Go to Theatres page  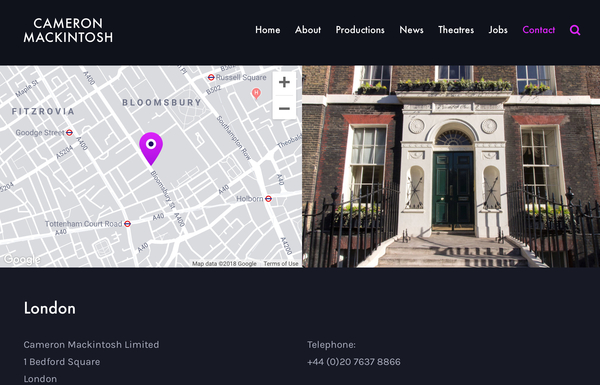click(x=456, y=30)
